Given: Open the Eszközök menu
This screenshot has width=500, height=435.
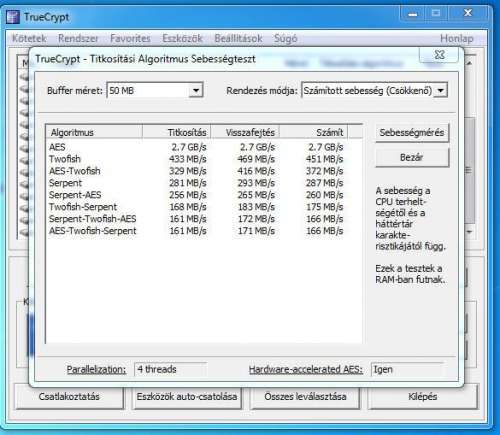Looking at the screenshot, I should point(182,38).
